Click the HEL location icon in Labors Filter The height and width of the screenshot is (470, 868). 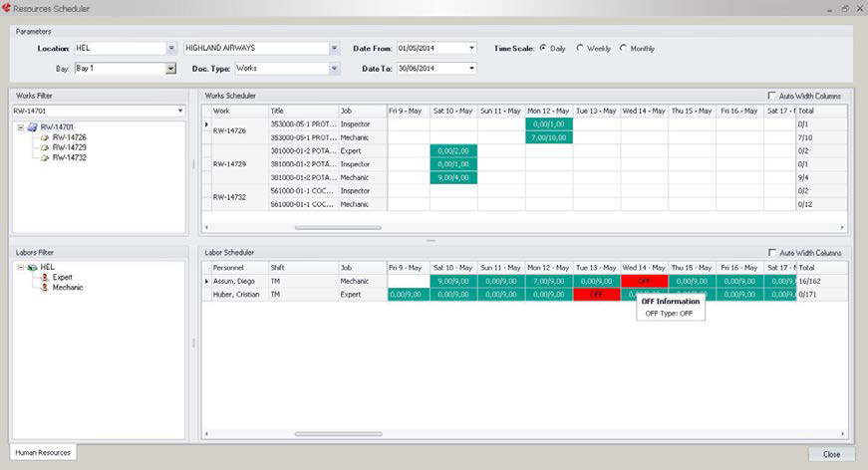pos(33,267)
